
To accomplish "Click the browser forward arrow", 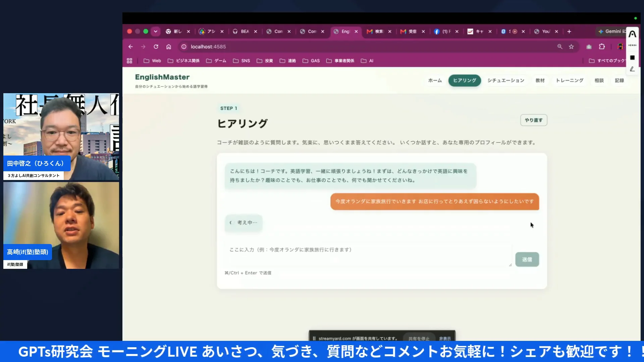I will [x=143, y=47].
